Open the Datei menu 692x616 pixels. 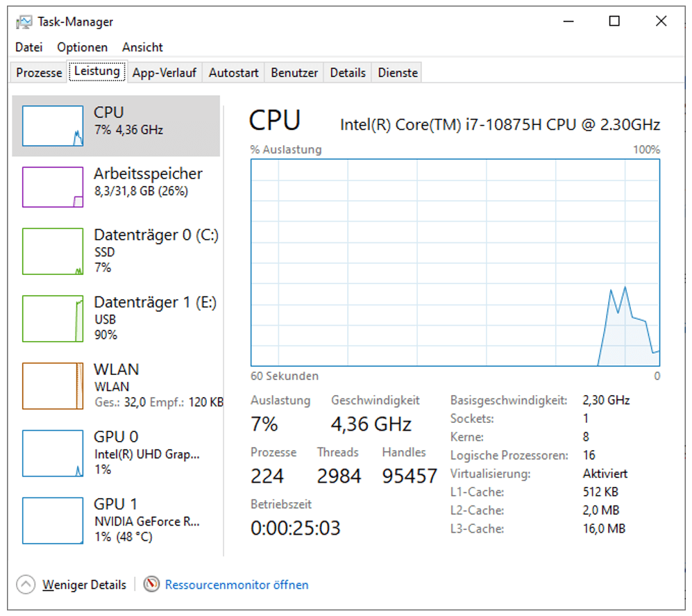click(x=28, y=47)
